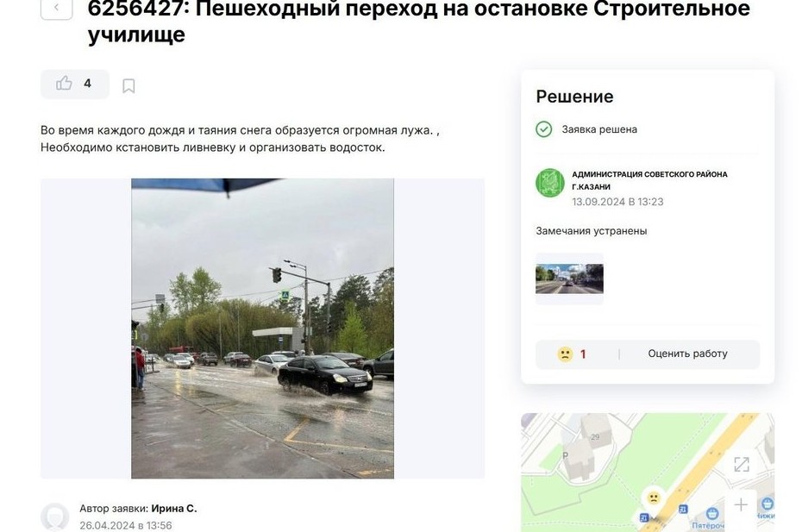Open the flooded street photo

pyautogui.click(x=262, y=329)
